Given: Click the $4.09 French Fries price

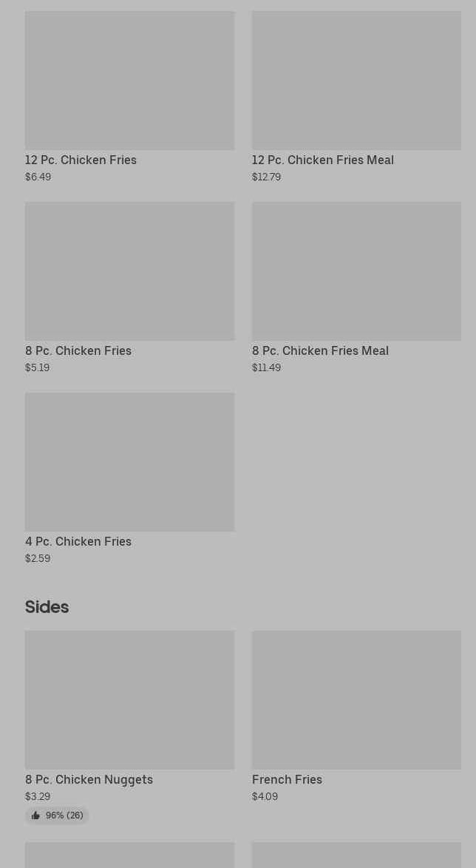Looking at the screenshot, I should (265, 796).
